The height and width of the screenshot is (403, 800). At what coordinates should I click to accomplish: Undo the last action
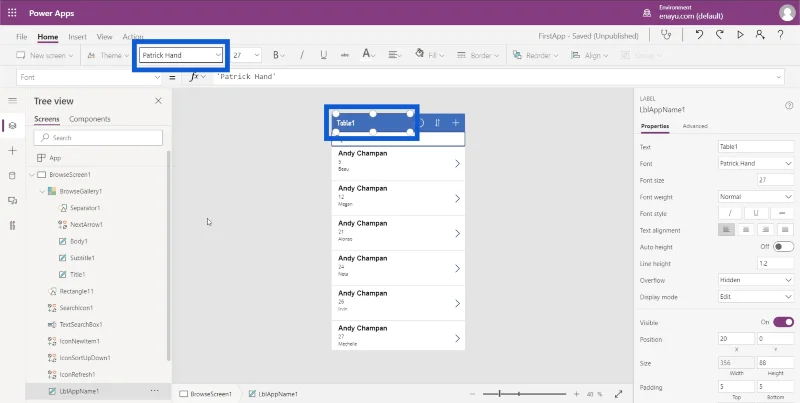tap(699, 35)
